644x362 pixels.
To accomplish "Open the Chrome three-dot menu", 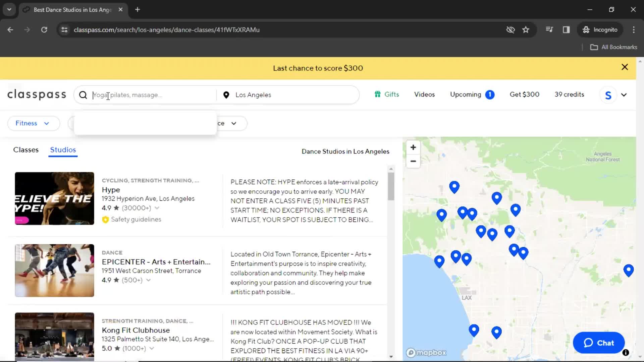I will 634,30.
